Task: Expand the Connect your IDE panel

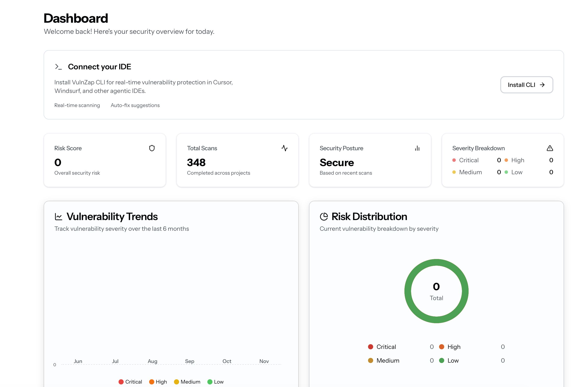Action: [99, 67]
